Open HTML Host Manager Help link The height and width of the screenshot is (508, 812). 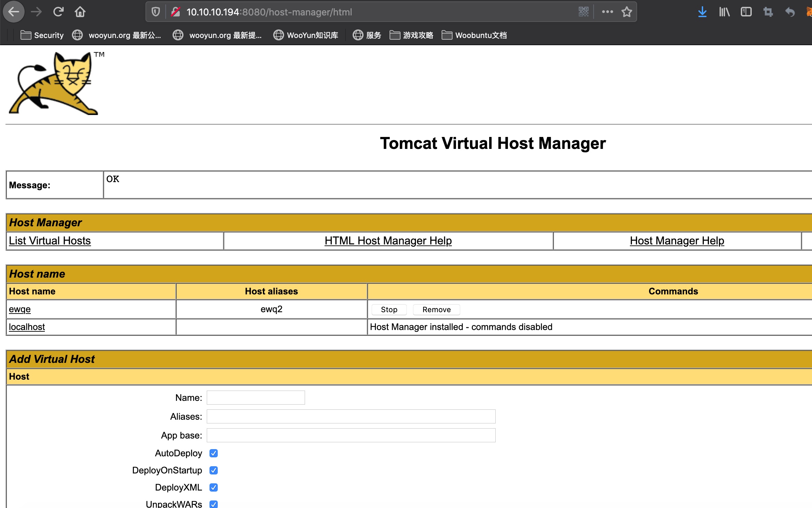(388, 241)
